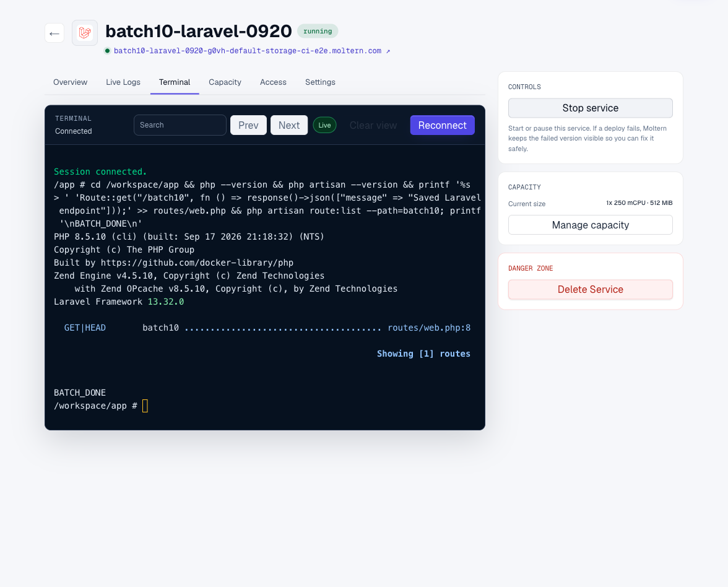Click the 'BATCH_DONE' output line
This screenshot has width=728, height=587.
(x=80, y=393)
